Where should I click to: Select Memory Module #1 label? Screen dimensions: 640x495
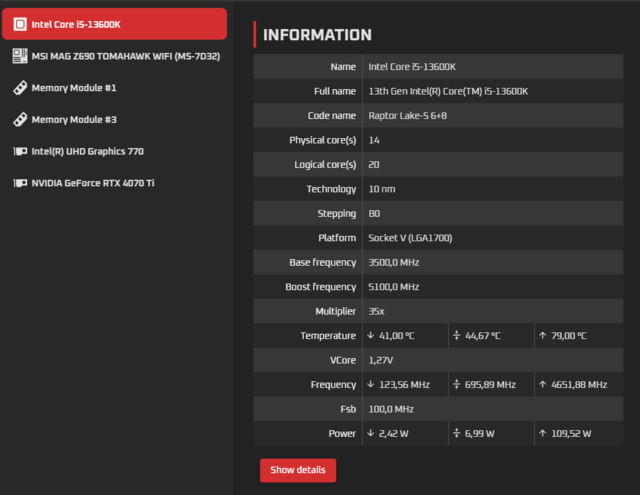[x=74, y=88]
